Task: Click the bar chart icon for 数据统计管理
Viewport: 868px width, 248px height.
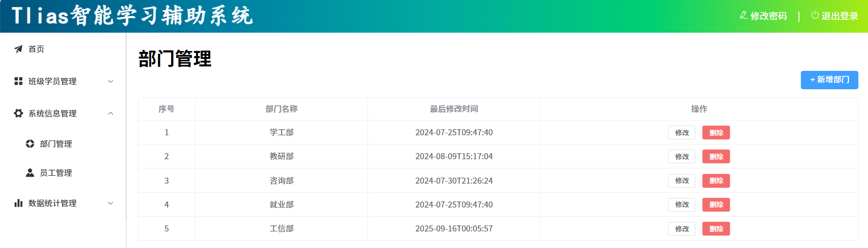Action: coord(18,203)
